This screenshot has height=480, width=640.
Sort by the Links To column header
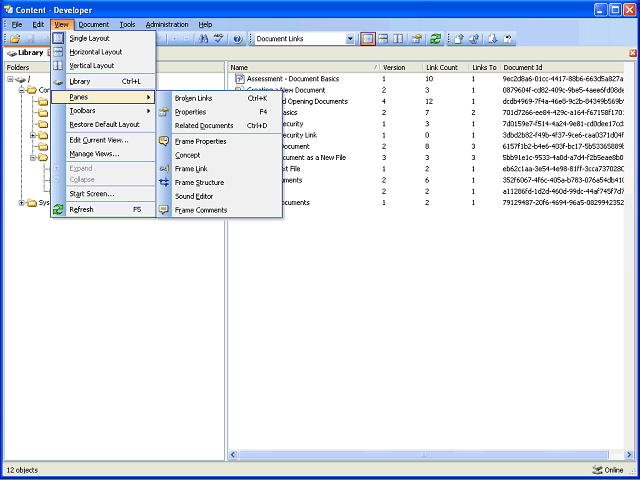(485, 68)
